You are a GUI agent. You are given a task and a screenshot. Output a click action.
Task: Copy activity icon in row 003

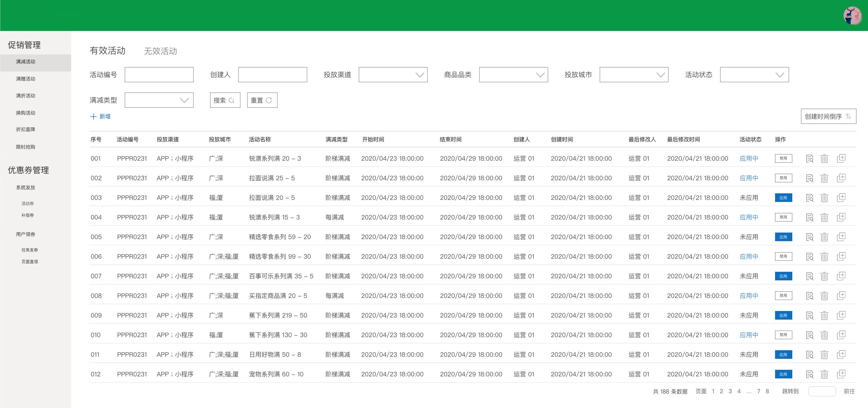[841, 197]
